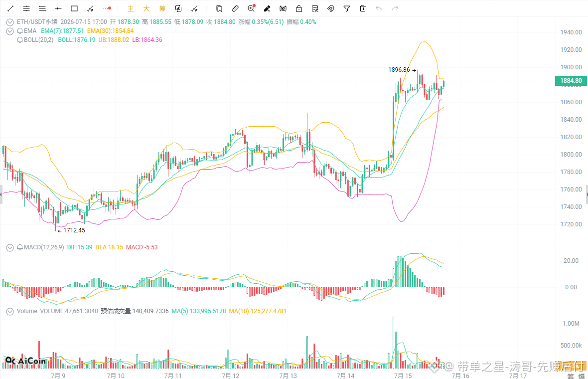Screen dimensions: 588x379
Task: Toggle the MACD alert bell
Action: 20,247
